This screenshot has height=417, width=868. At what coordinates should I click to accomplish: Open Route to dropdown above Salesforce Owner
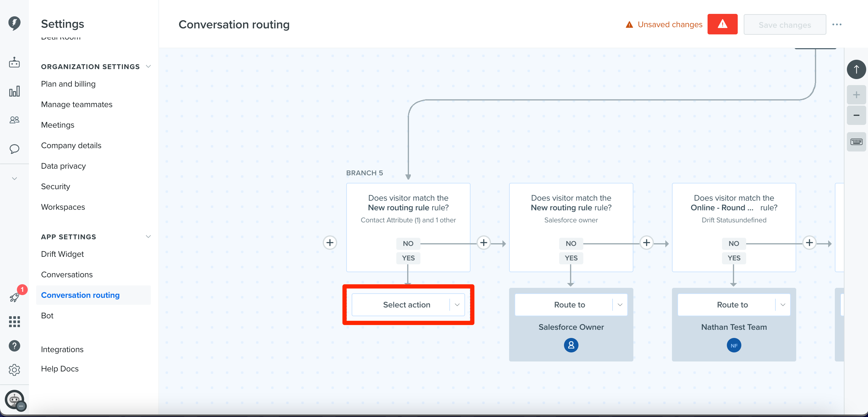click(571, 305)
